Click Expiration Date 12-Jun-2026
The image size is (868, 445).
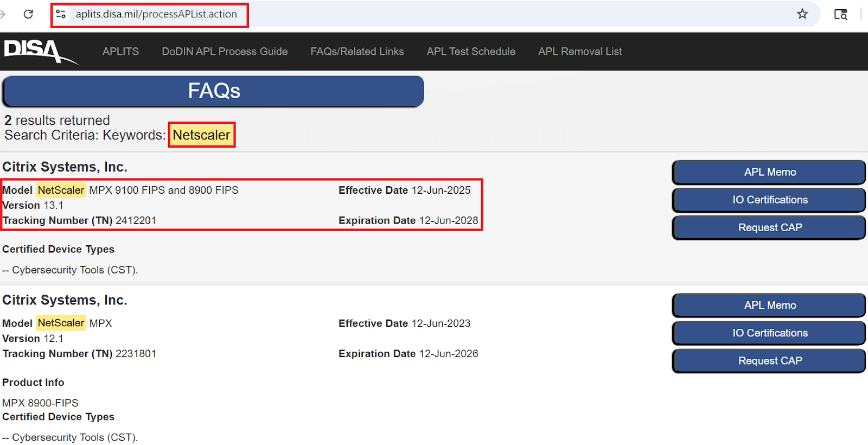point(409,354)
